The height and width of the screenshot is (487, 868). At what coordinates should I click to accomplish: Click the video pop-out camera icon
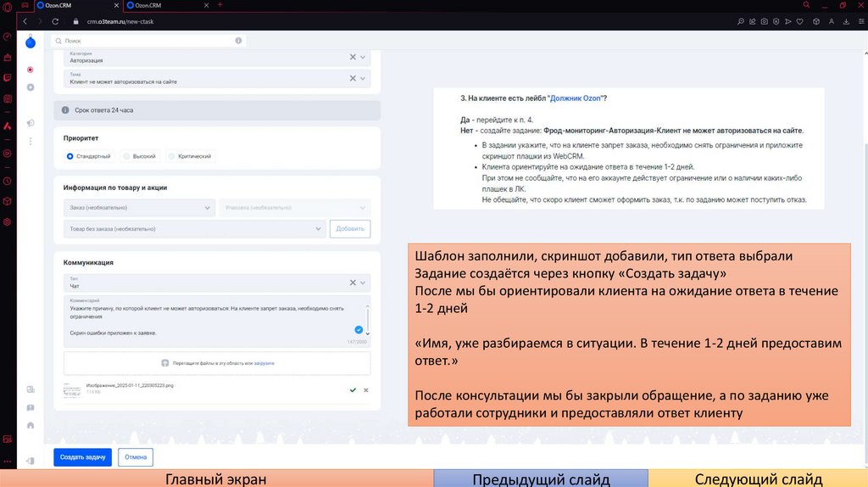[764, 21]
